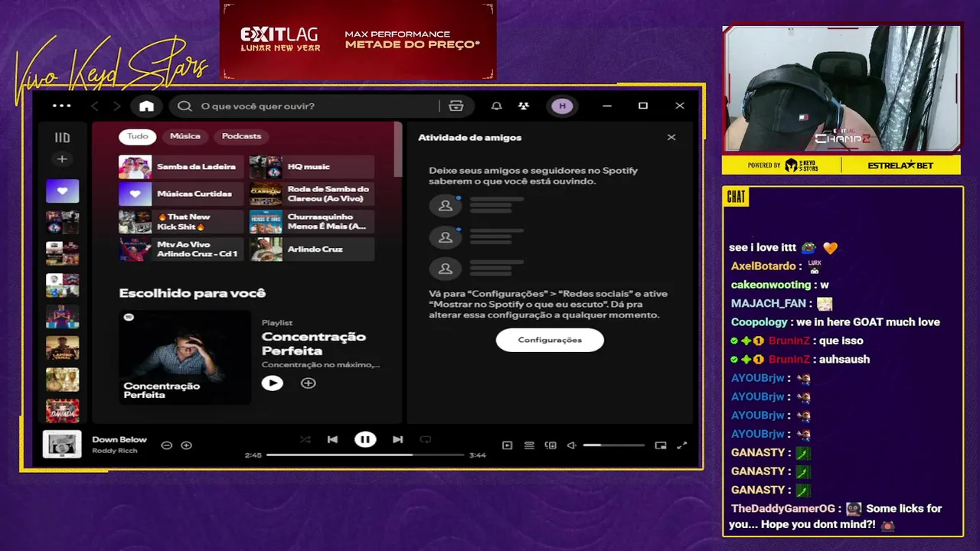
Task: Open 'That New Kick Shit' playlist shortcut
Action: [x=181, y=222]
